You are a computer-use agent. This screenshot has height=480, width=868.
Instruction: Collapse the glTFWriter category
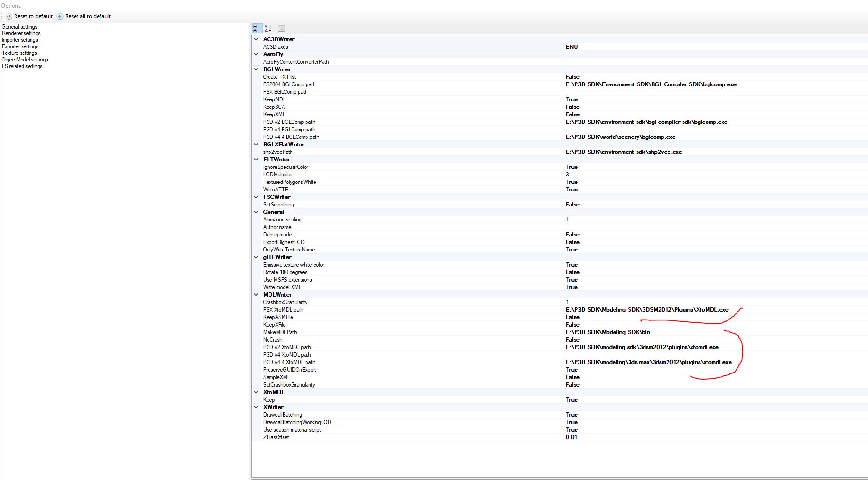point(256,257)
